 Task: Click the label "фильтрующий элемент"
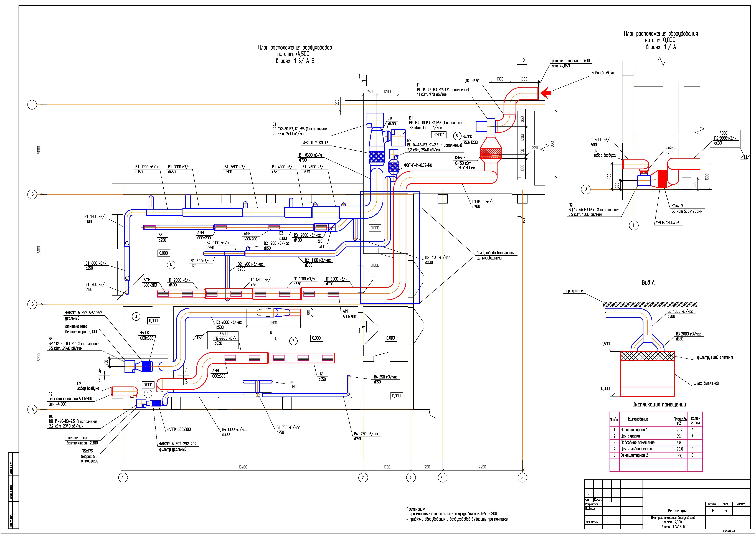tap(715, 358)
